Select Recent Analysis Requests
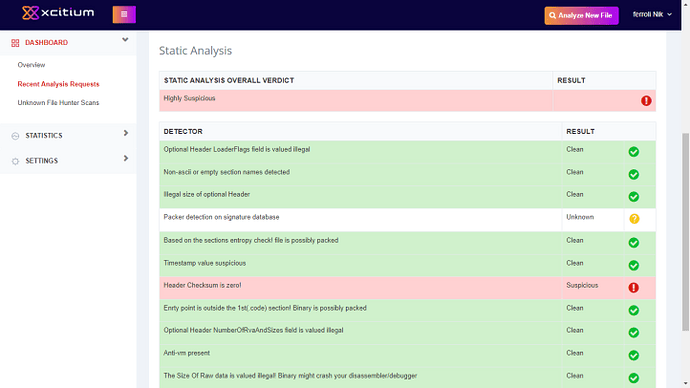Viewport: 690px width, 388px height. click(58, 84)
